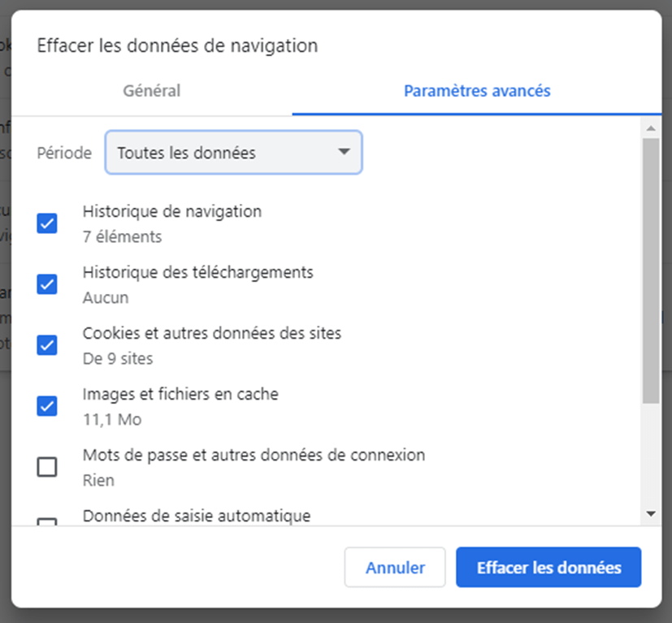Click the Mots de passe et autres données label
The image size is (672, 623).
pyautogui.click(x=254, y=455)
